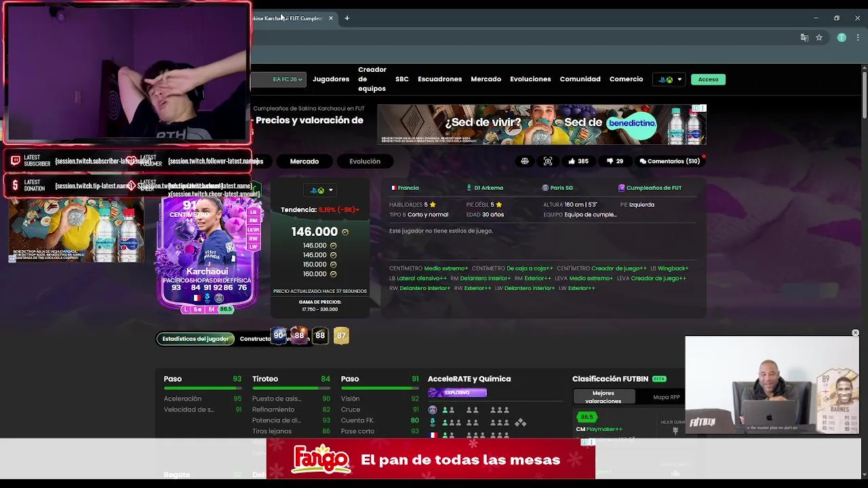Select the 87-rated gold card version badge
The image size is (868, 488).
341,335
